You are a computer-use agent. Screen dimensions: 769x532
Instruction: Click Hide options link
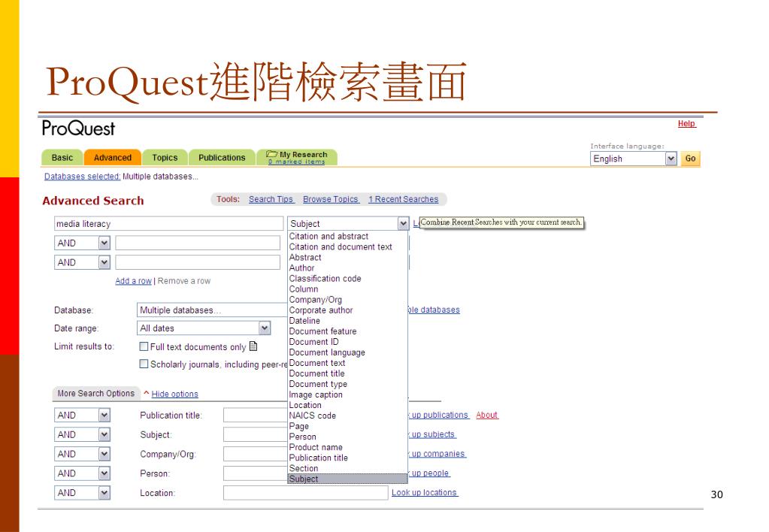[174, 394]
